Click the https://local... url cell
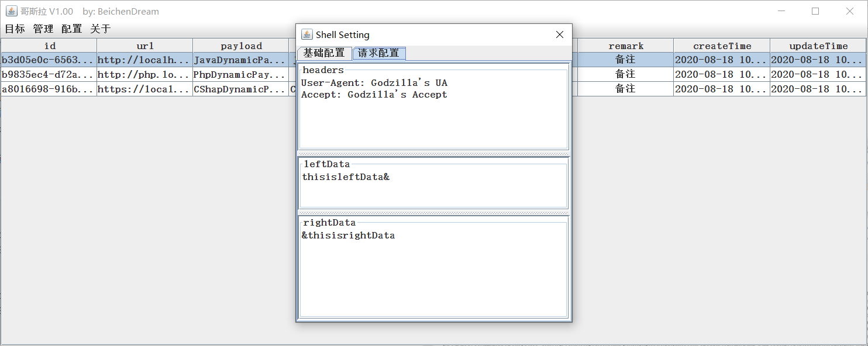 (x=145, y=89)
